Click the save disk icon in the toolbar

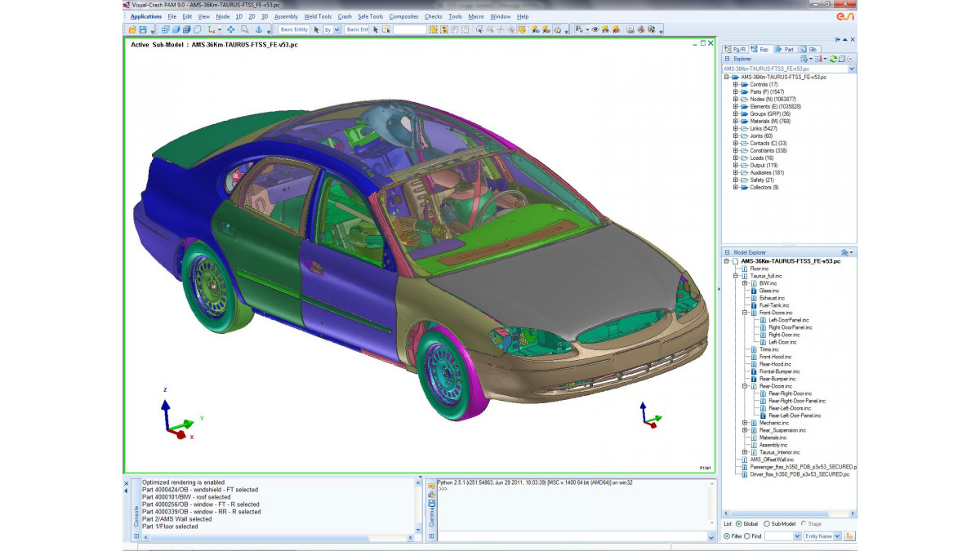click(x=143, y=29)
